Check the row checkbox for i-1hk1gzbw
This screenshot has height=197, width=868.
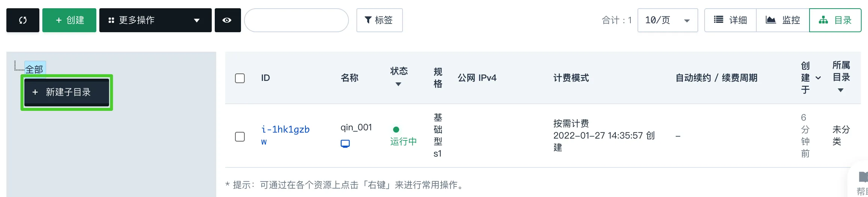coord(240,137)
